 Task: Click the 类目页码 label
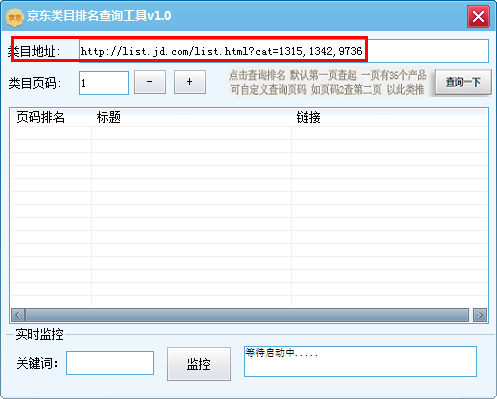(x=35, y=83)
